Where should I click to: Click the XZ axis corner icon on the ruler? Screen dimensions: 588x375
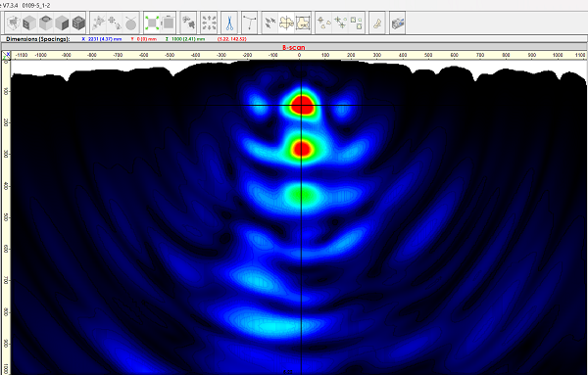coord(7,56)
